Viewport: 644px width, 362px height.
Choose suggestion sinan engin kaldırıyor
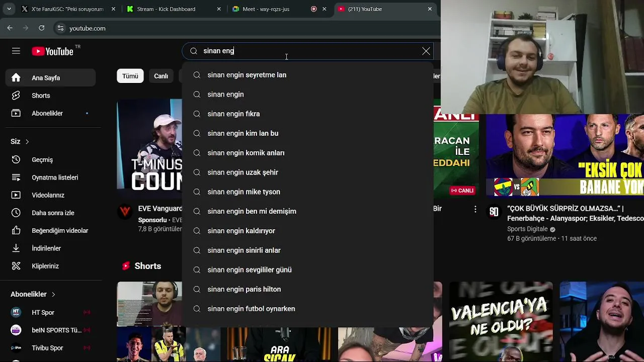click(x=307, y=231)
